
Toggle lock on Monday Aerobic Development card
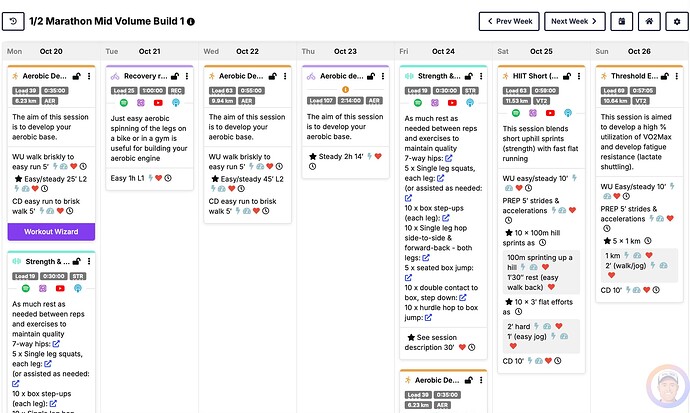click(x=77, y=76)
